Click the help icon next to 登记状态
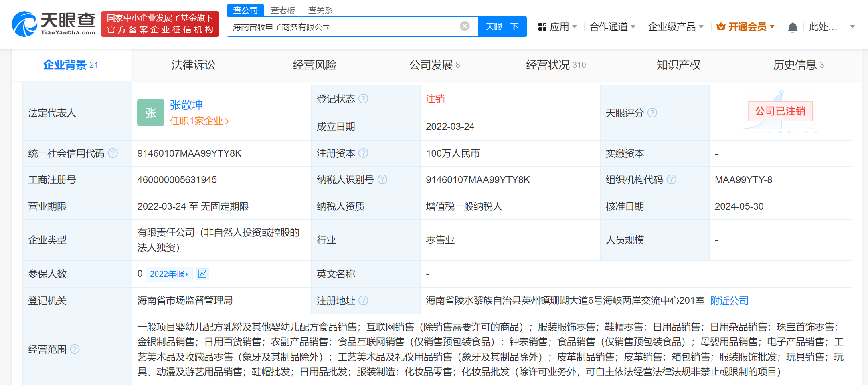Viewport: 868px width, 385px height. pyautogui.click(x=363, y=99)
